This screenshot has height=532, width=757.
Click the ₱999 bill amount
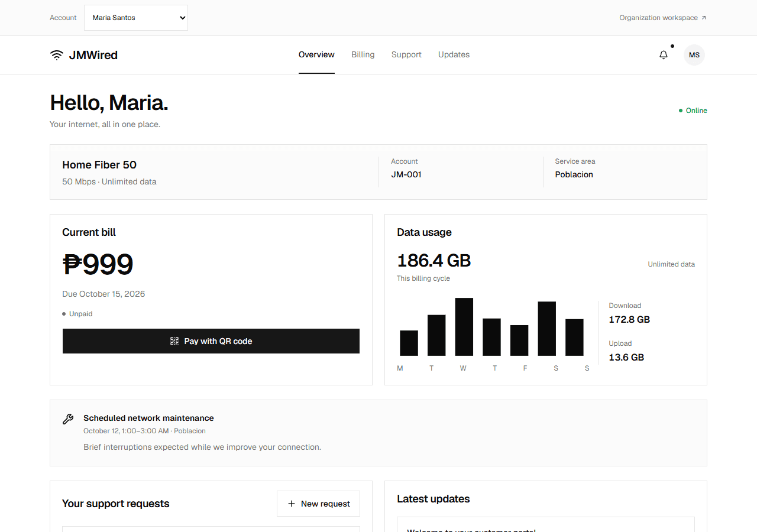tap(98, 264)
